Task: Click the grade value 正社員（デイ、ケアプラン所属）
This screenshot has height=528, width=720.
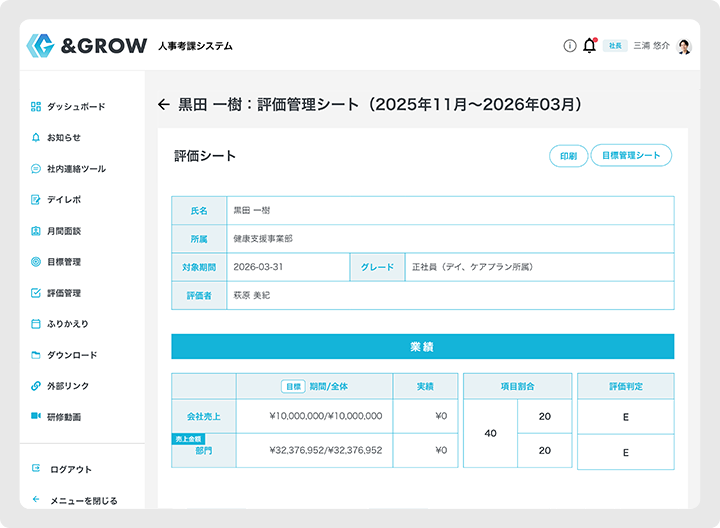Action: (x=472, y=267)
